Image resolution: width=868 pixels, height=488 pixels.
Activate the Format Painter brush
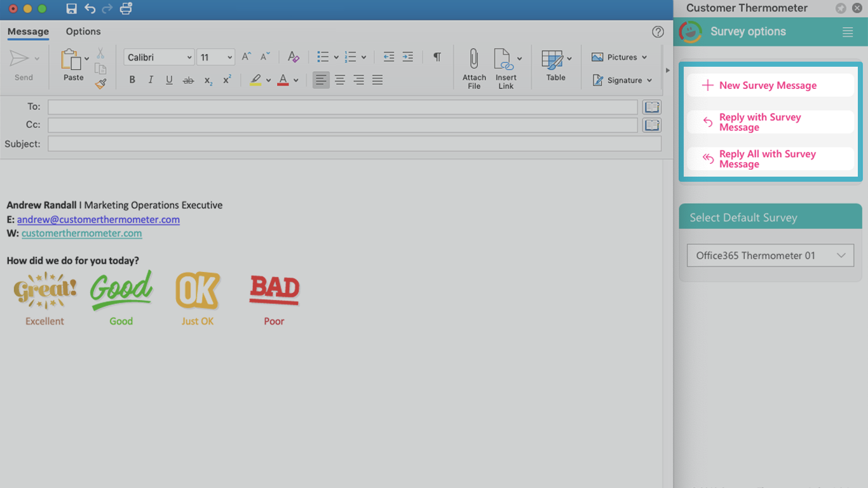[x=100, y=83]
